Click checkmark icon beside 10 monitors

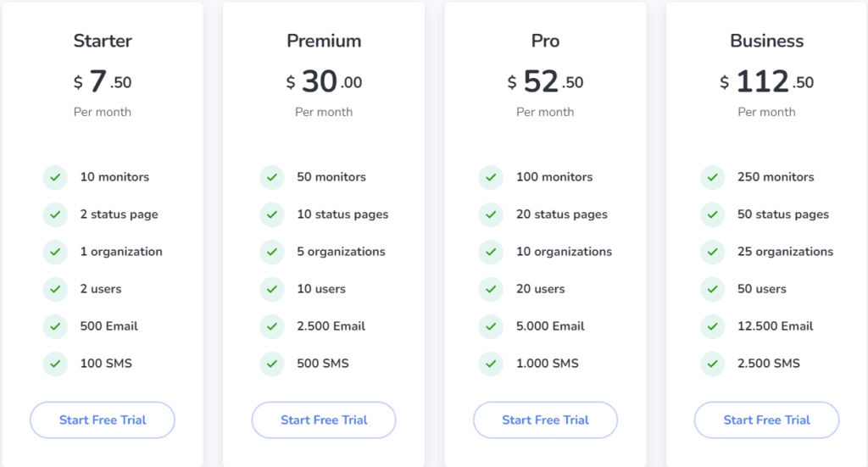click(x=55, y=177)
